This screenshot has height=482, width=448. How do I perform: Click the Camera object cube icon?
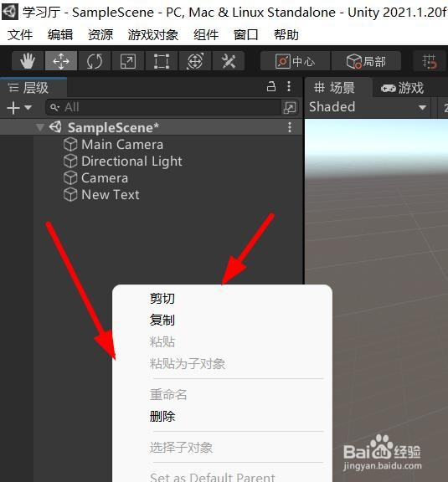pos(70,177)
